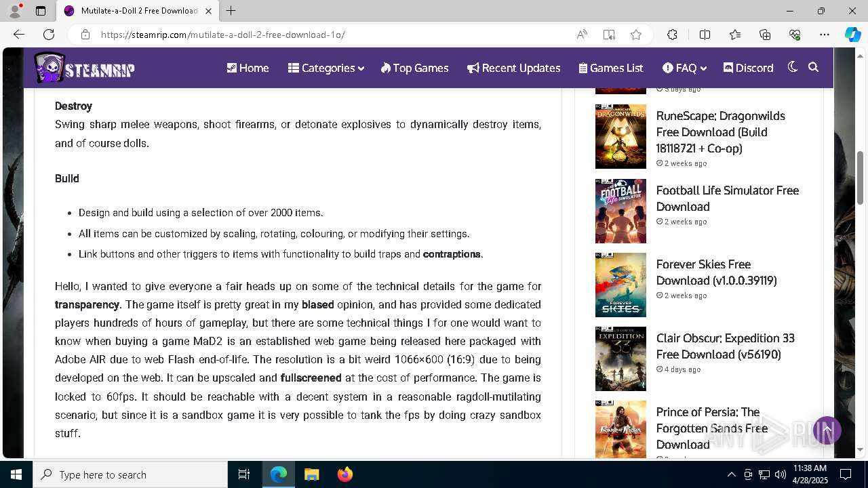The width and height of the screenshot is (868, 488).
Task: Open network tray icon
Action: point(764,474)
